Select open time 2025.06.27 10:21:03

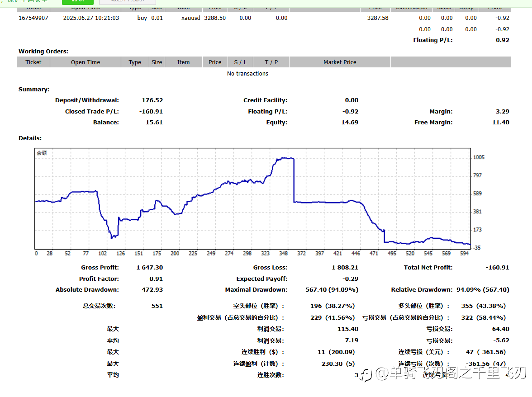click(x=91, y=18)
